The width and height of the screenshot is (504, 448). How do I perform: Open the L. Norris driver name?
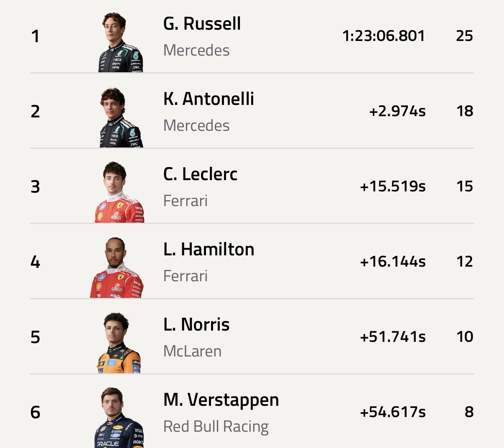coord(196,325)
